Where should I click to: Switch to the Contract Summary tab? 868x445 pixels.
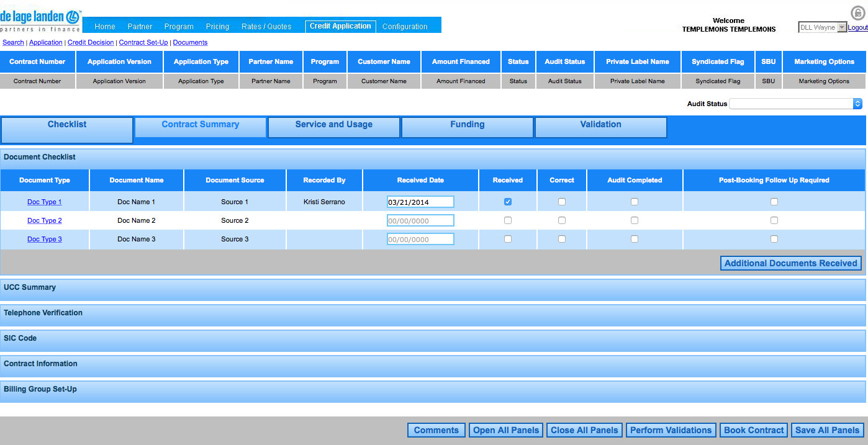coord(201,125)
